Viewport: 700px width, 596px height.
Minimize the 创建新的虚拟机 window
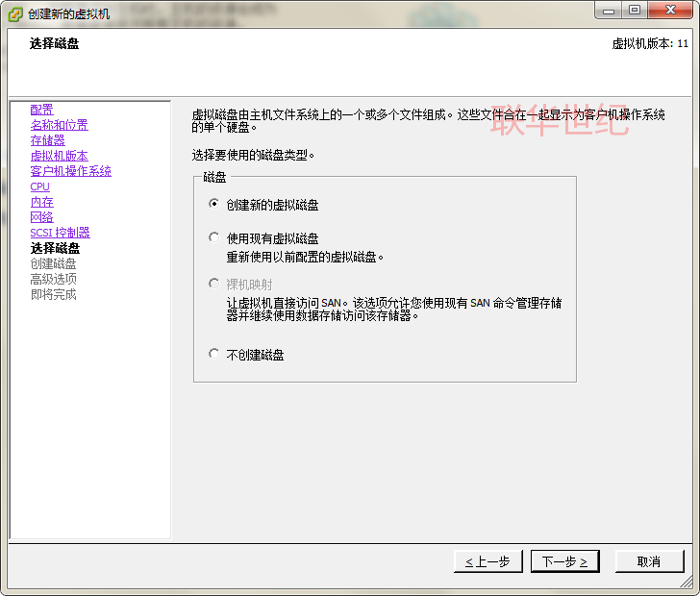click(x=609, y=11)
